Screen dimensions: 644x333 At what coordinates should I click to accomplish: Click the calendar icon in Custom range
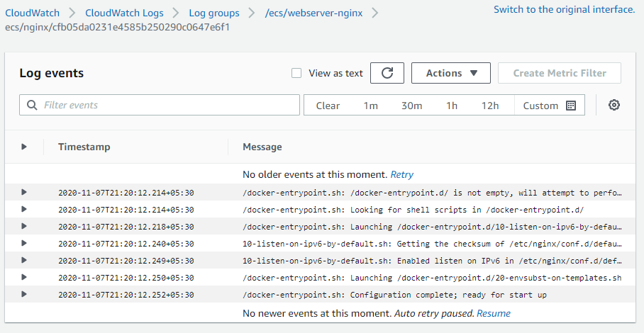571,106
